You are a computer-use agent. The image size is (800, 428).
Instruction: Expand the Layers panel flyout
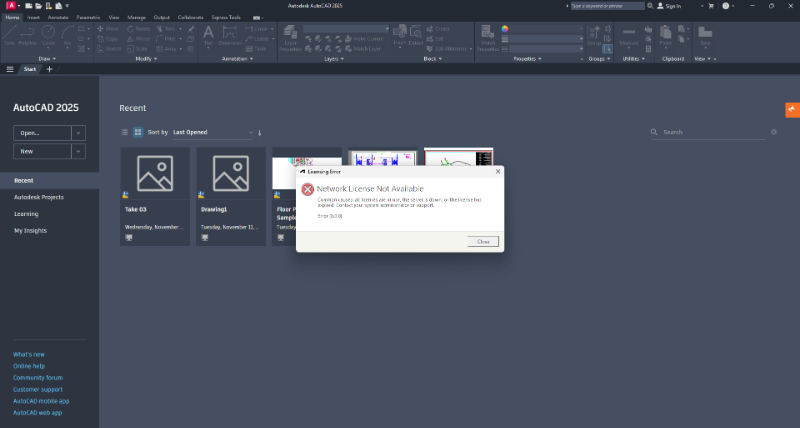pyautogui.click(x=334, y=59)
